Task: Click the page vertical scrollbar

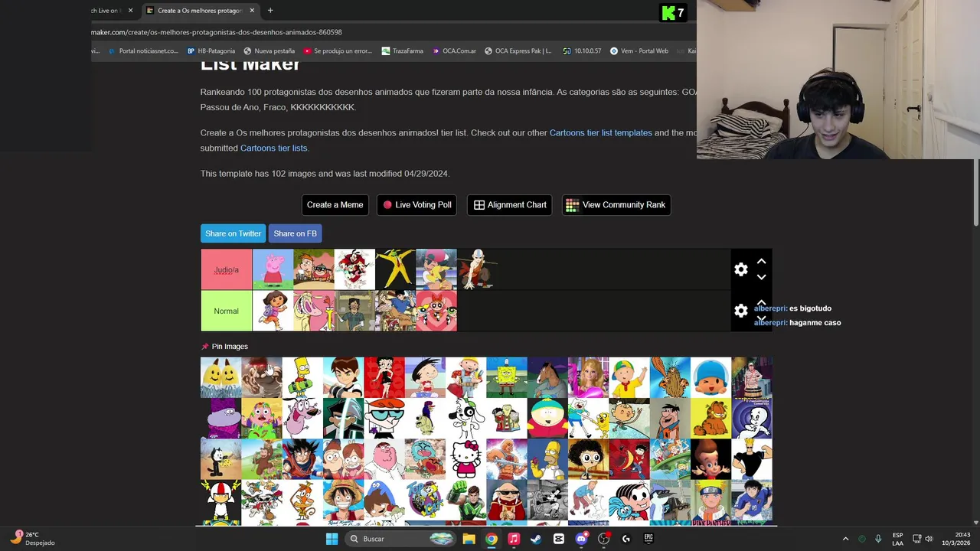Action: [x=975, y=191]
